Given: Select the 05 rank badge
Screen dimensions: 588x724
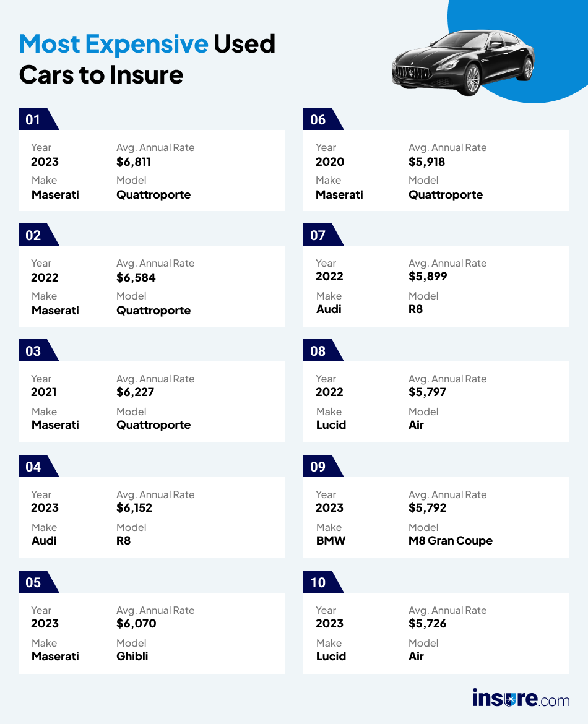Looking at the screenshot, I should 34,582.
